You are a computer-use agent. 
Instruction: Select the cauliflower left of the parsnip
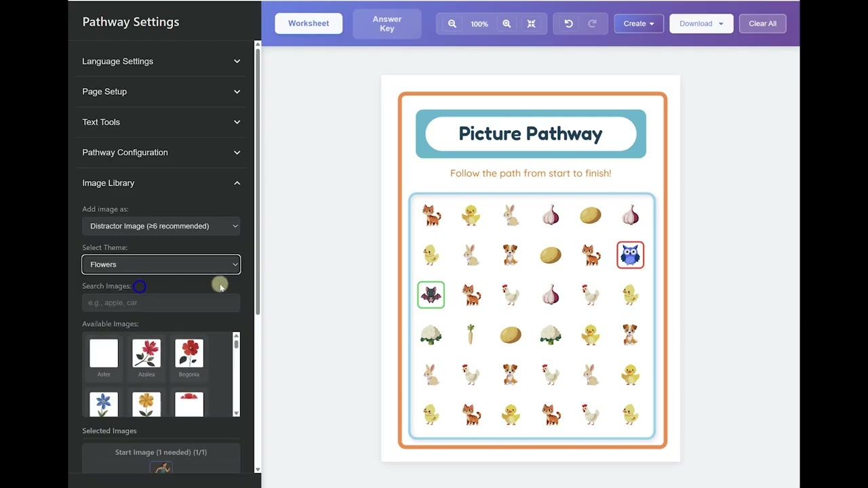pos(431,334)
